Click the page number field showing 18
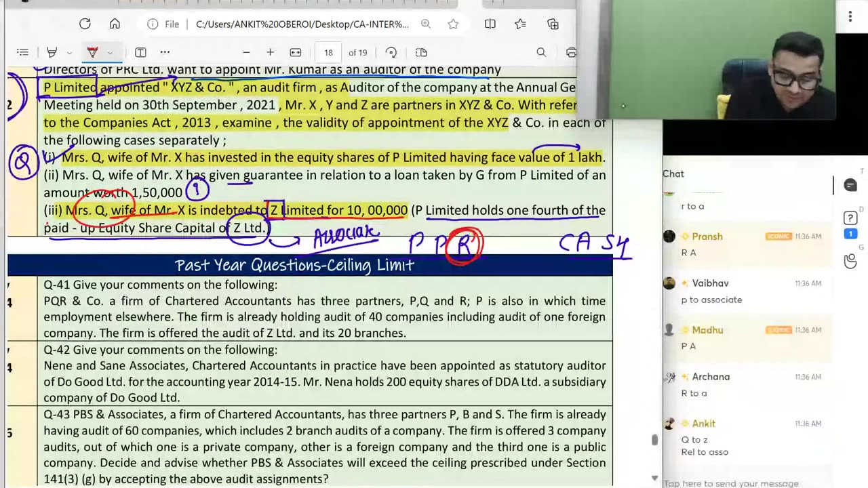The height and width of the screenshot is (488, 868). 328,52
